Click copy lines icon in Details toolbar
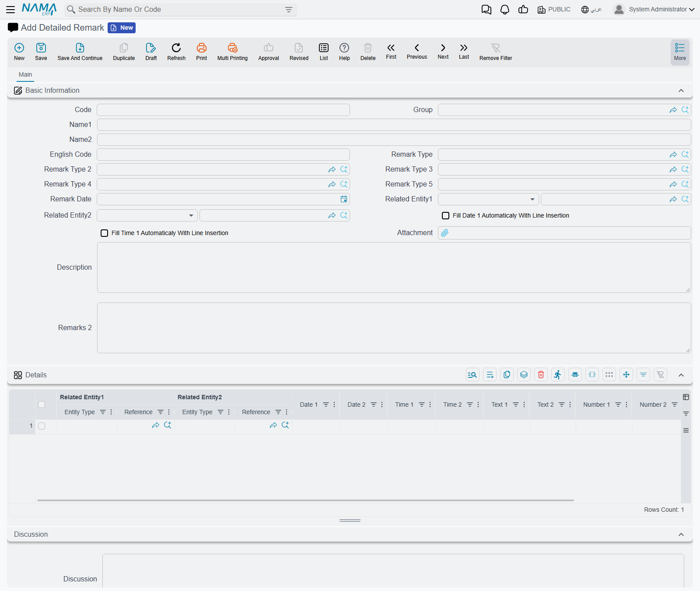 [507, 375]
